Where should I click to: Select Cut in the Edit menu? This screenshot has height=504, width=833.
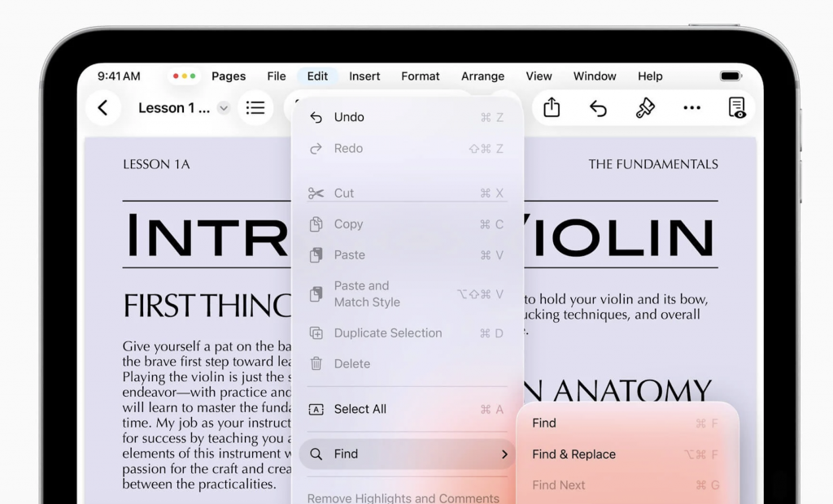(343, 193)
